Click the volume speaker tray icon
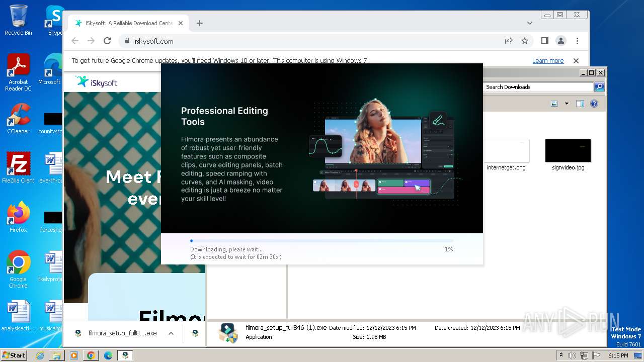The width and height of the screenshot is (644, 362). (x=572, y=355)
